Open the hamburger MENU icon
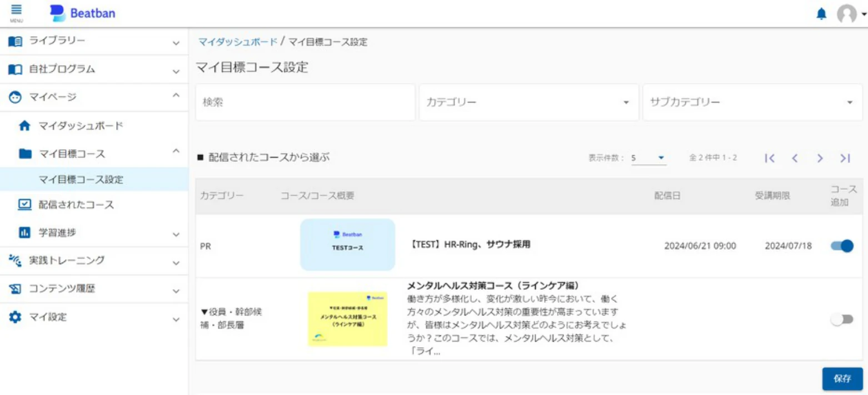The width and height of the screenshot is (868, 395). (x=16, y=12)
